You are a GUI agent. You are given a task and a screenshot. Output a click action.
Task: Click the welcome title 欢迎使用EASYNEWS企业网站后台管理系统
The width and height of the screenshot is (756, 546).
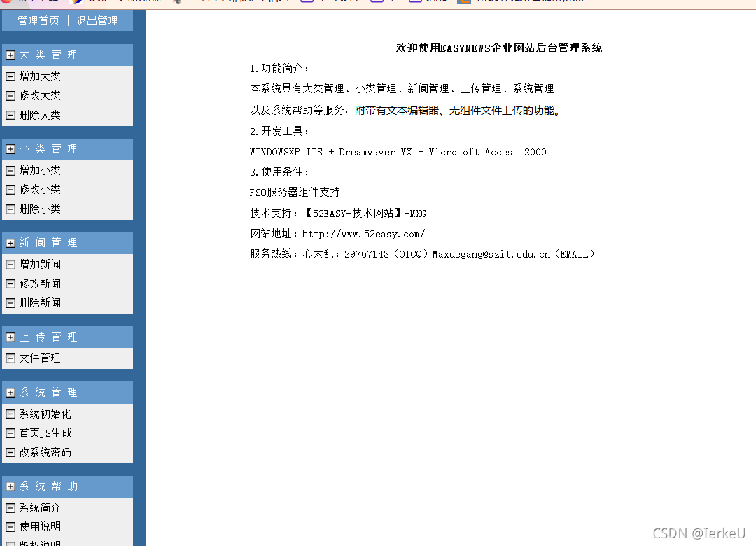pyautogui.click(x=499, y=48)
